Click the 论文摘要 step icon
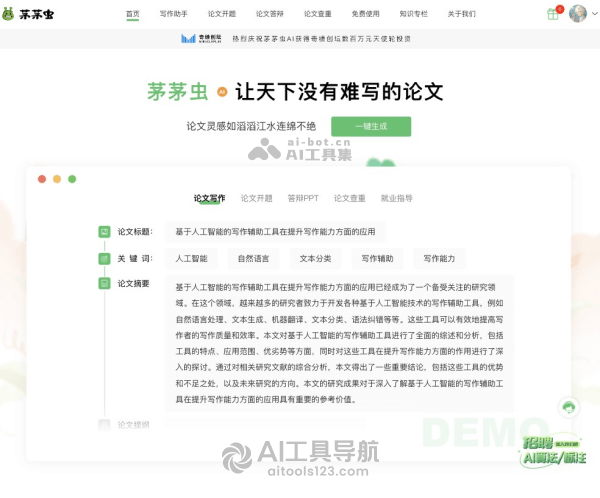 click(x=104, y=283)
